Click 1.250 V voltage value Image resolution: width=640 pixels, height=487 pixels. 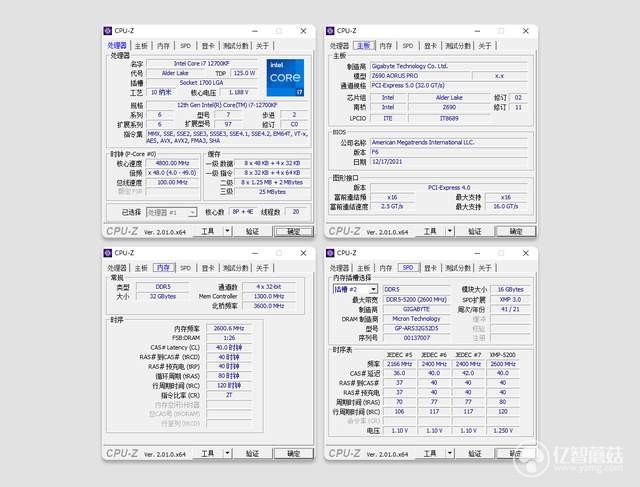[502, 431]
